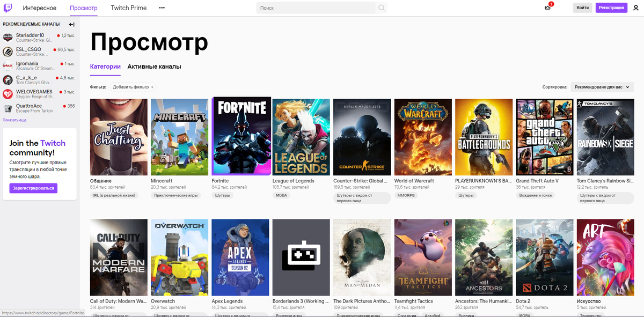Open the Рекомендовано для вас sort dropdown
This screenshot has width=644, height=317.
coord(602,87)
